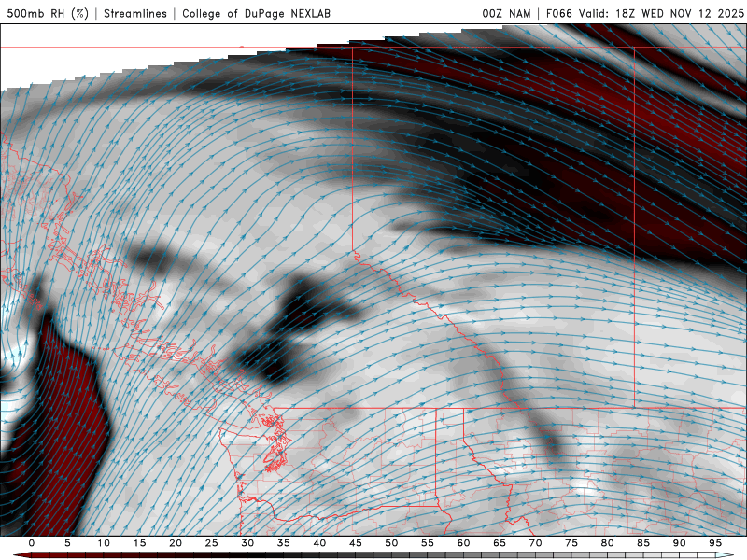Click the colorbar label '95'
747x560 pixels.
point(715,543)
